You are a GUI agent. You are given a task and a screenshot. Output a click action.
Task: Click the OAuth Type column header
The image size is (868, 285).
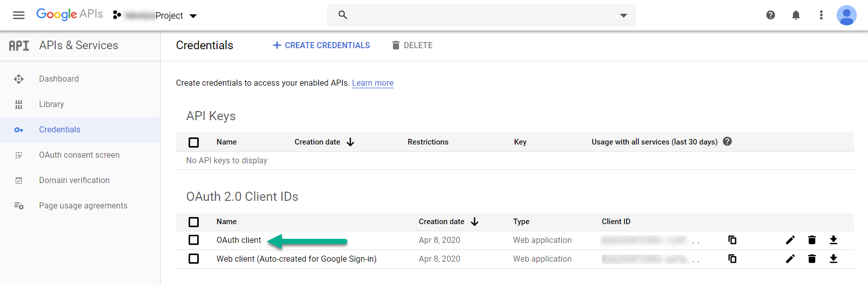[521, 222]
